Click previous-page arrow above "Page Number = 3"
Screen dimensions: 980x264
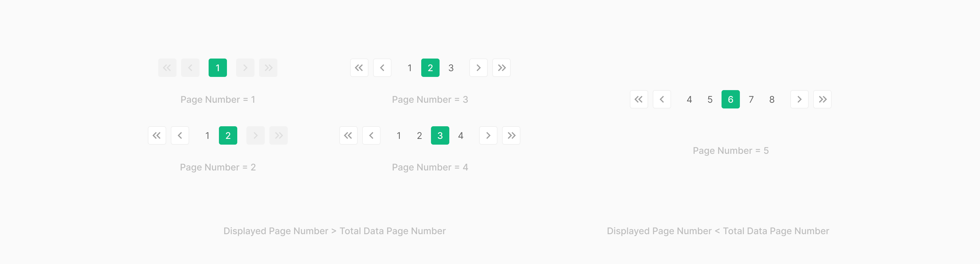pos(382,68)
